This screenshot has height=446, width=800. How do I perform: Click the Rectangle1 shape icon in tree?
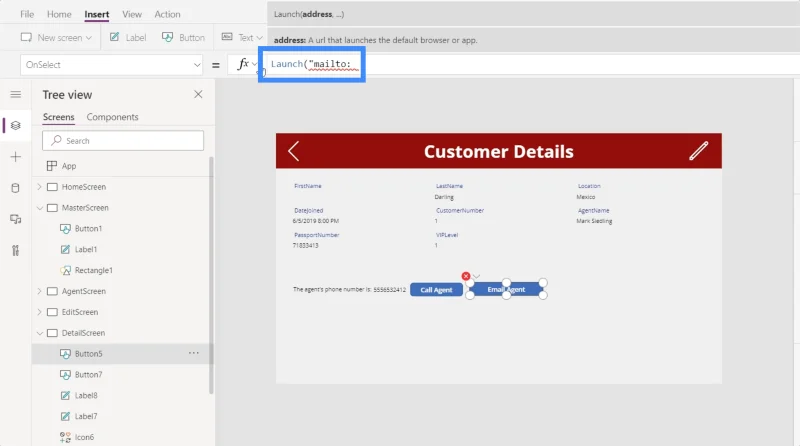pos(65,270)
